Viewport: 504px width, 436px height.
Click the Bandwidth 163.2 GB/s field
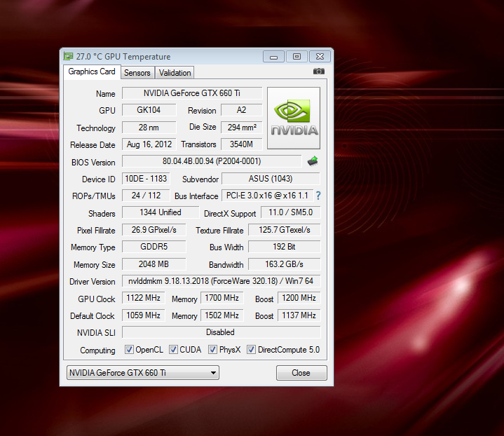tap(285, 264)
